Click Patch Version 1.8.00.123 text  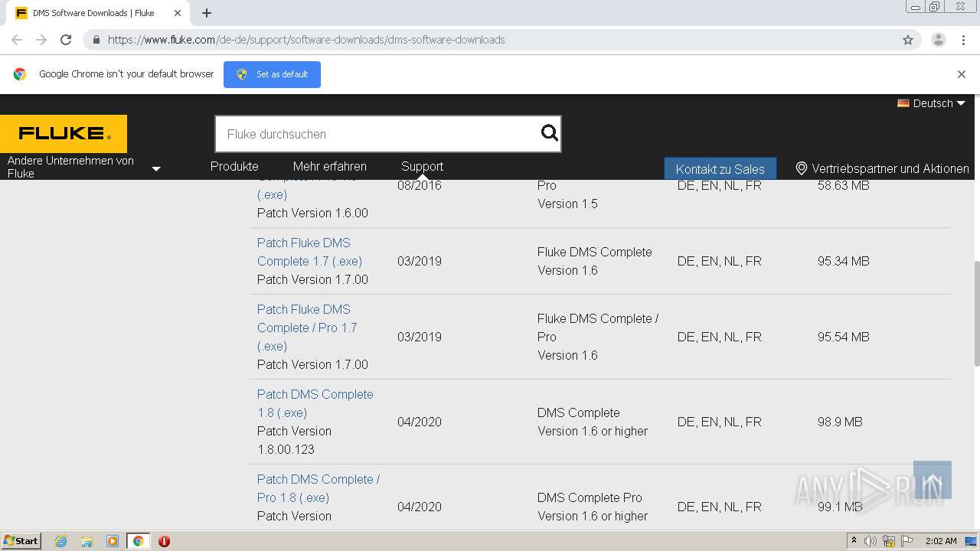[294, 440]
